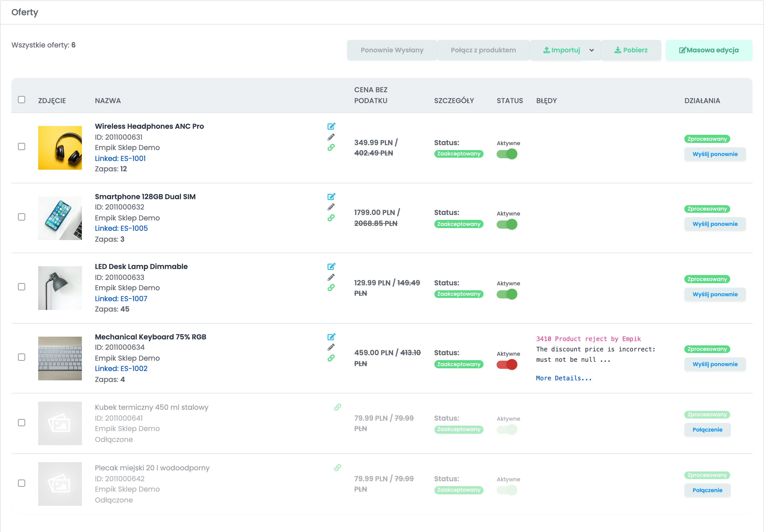Open More Details... error link
The image size is (764, 532).
click(x=564, y=378)
